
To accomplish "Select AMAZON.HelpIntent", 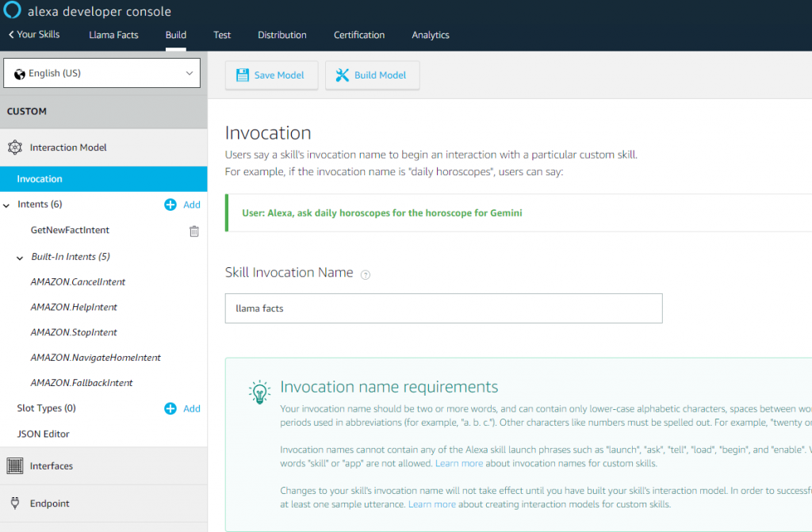I will (74, 307).
